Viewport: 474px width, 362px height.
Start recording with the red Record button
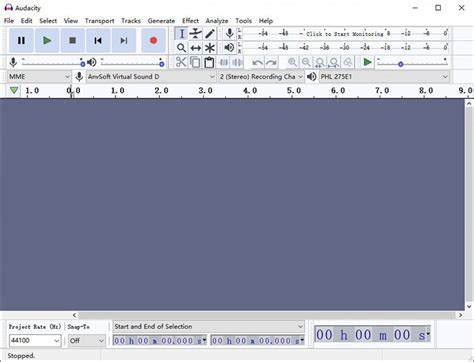(153, 40)
